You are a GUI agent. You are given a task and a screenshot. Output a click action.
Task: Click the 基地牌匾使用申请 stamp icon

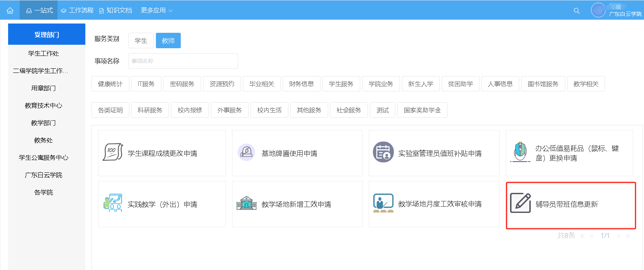[x=246, y=152]
